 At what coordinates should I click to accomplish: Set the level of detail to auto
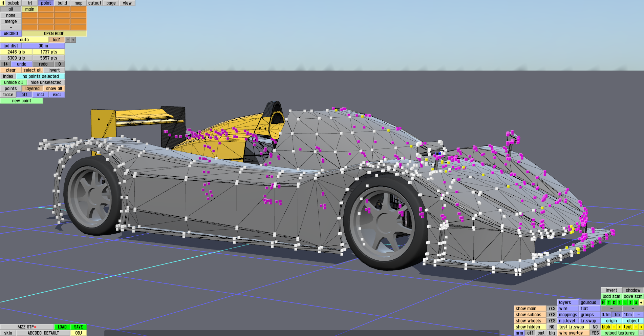[x=24, y=40]
